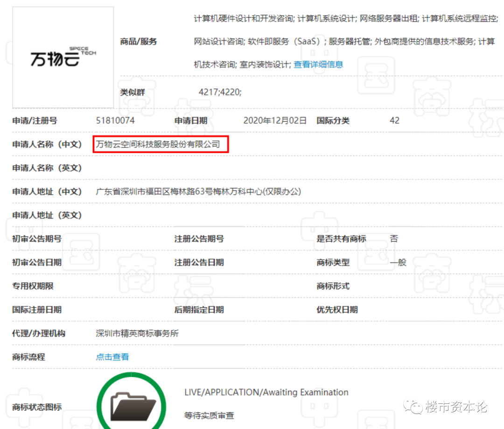Screen dimensions: 504x429
Task: Select the international class value 42
Action: (x=394, y=120)
